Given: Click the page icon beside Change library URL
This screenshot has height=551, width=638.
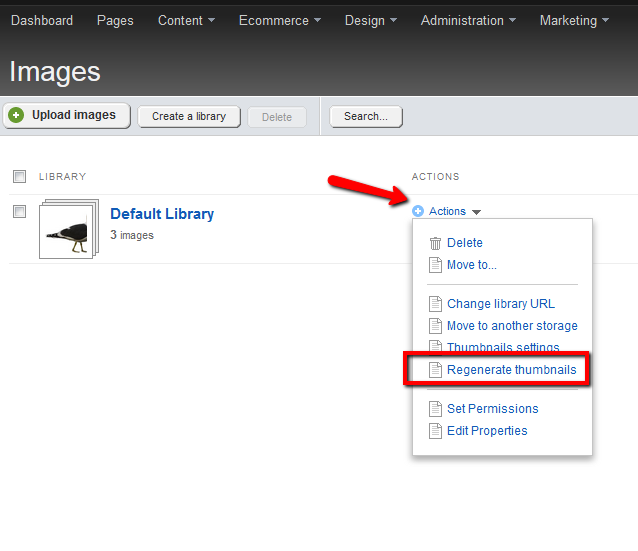Looking at the screenshot, I should coord(435,304).
